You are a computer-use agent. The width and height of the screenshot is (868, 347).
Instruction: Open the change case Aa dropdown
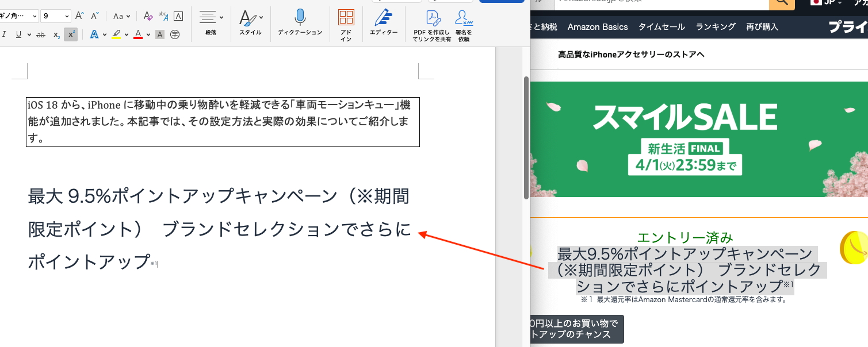[x=121, y=16]
